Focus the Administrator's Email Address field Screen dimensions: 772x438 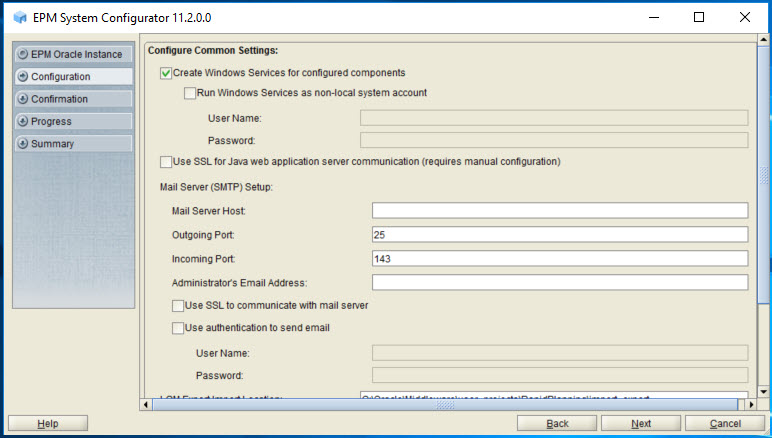(560, 282)
